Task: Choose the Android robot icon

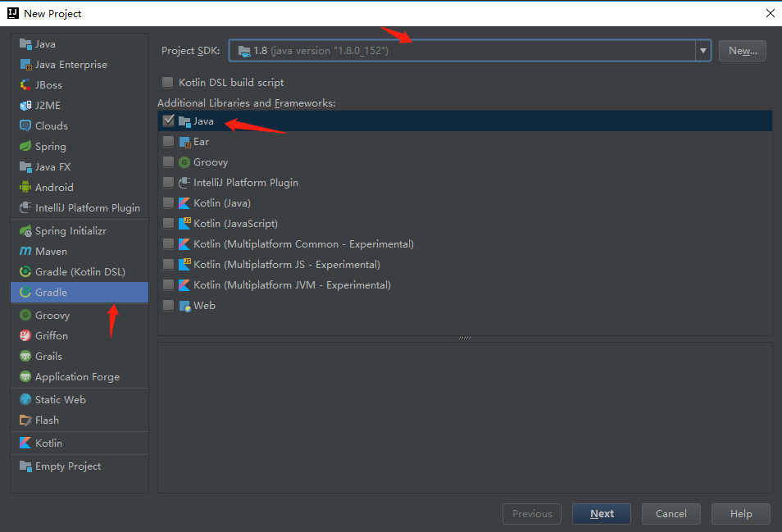Action: point(25,187)
